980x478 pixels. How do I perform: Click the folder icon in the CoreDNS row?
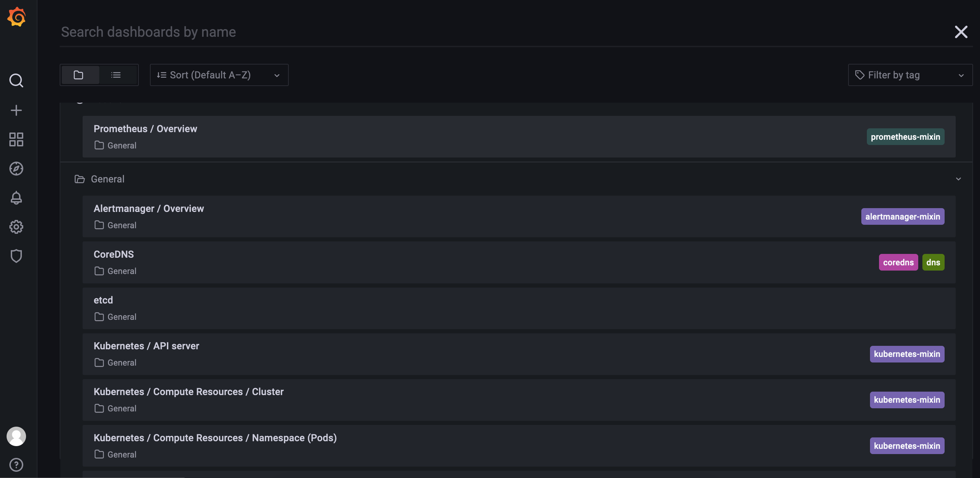99,271
